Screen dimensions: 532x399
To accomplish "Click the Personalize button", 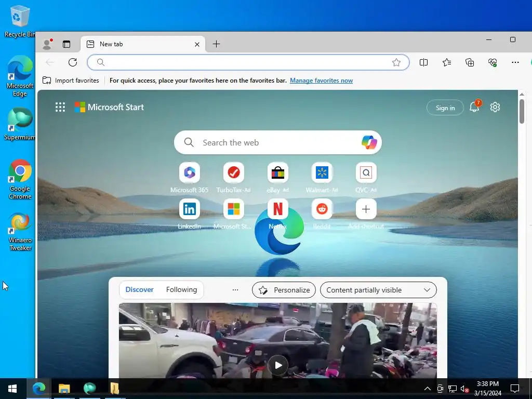I will (x=284, y=290).
